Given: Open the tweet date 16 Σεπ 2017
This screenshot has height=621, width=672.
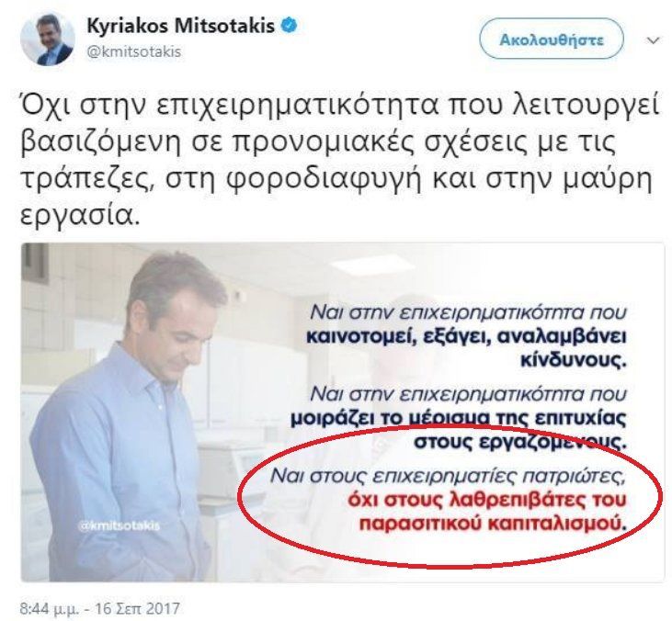Looking at the screenshot, I should pos(137,608).
